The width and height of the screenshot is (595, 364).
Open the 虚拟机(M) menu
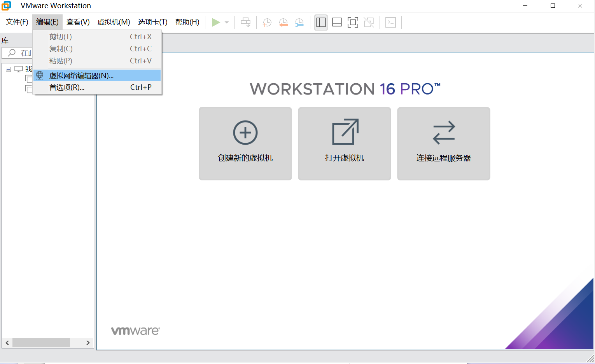coord(114,22)
